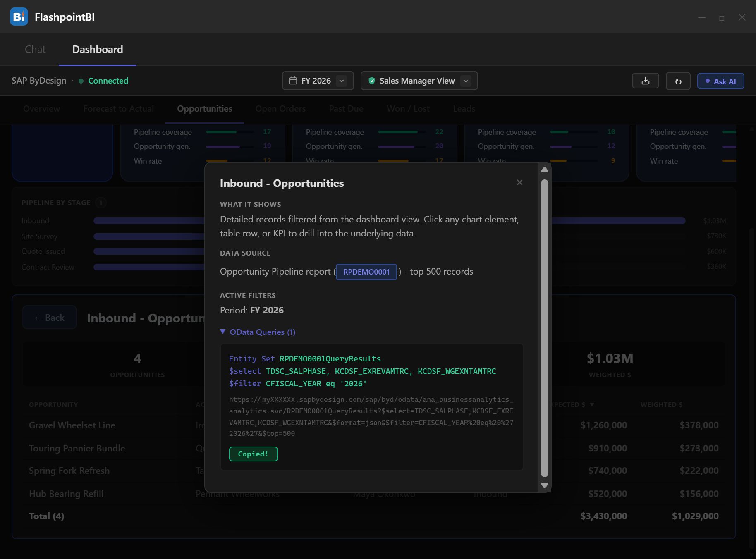The height and width of the screenshot is (559, 756).
Task: Click the $1,029,000 total weighted value
Action: tap(695, 516)
